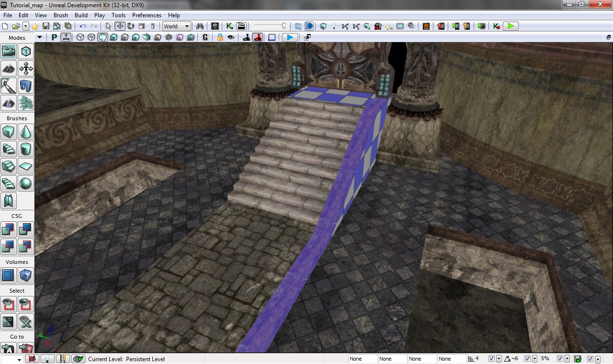
Task: Select the Geometry mode tool
Action: pos(26,51)
